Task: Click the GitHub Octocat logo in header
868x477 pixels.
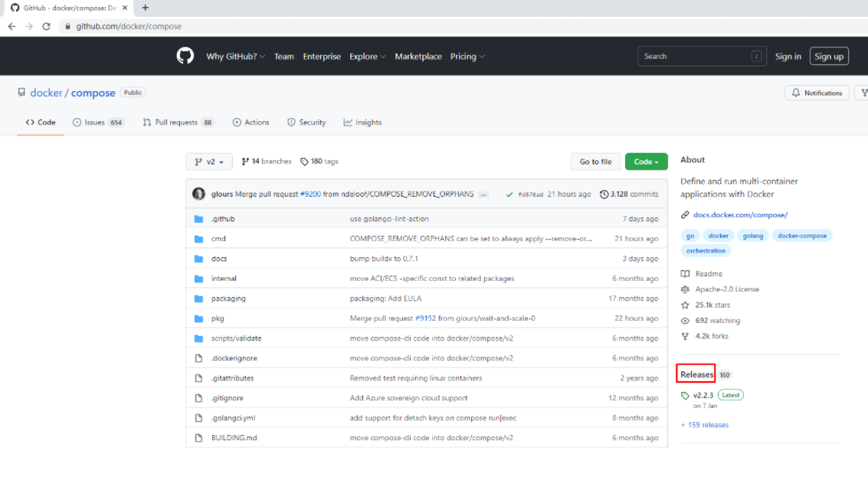Action: tap(185, 56)
